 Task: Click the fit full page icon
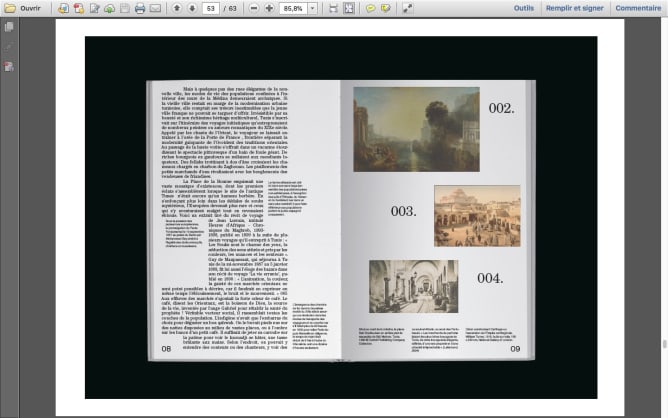[x=349, y=8]
